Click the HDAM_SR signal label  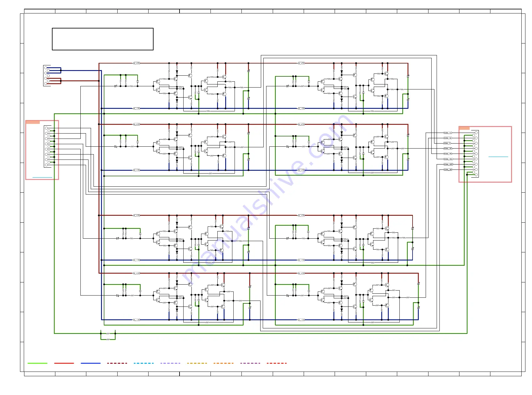tap(448, 149)
